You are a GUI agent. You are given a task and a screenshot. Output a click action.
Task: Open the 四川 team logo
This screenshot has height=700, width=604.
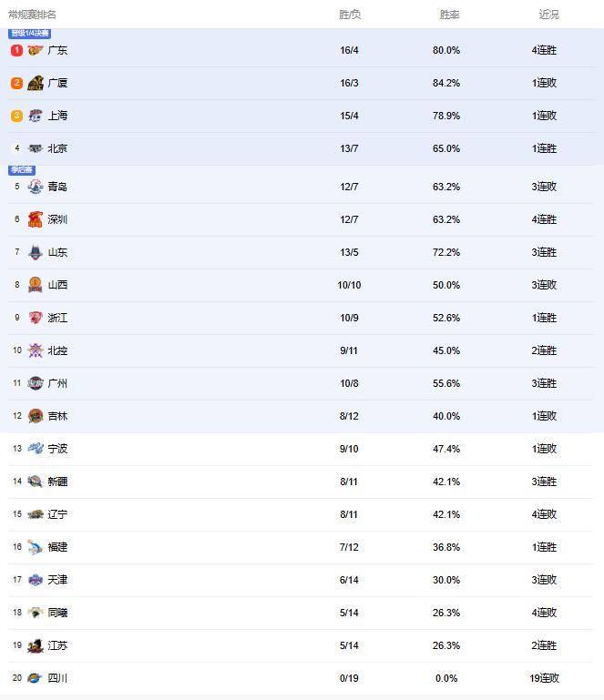(x=36, y=678)
